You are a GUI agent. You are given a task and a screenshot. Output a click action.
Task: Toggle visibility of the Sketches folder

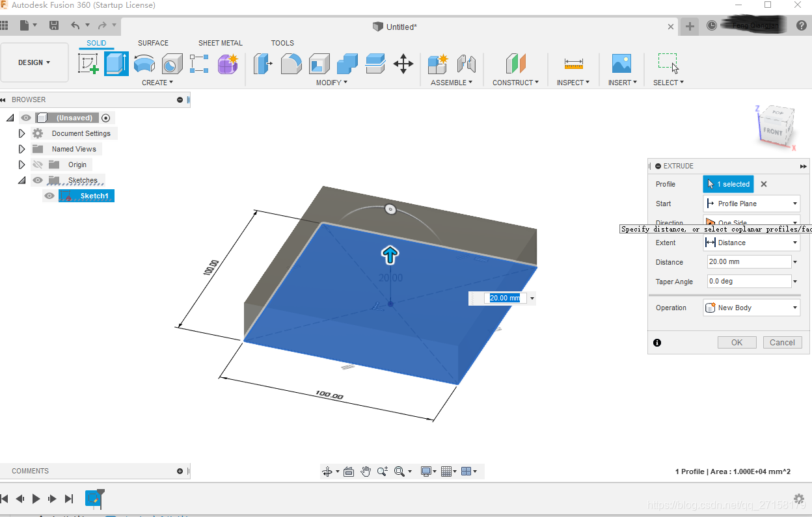38,180
